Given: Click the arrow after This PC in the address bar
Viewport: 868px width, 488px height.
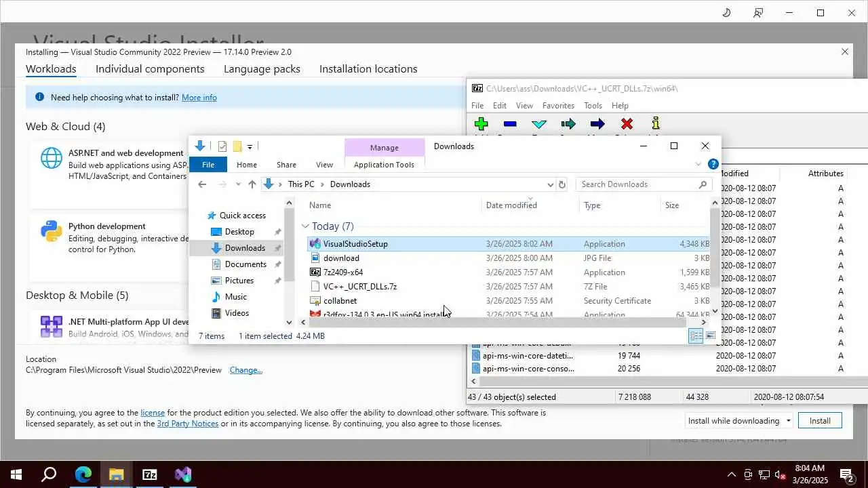Looking at the screenshot, I should pos(322,184).
